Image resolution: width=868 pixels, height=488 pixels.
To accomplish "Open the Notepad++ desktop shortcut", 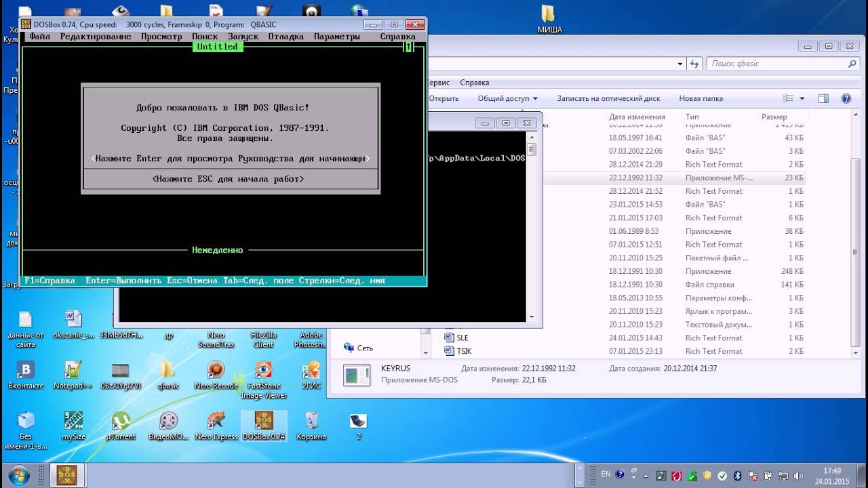I will pos(73,376).
